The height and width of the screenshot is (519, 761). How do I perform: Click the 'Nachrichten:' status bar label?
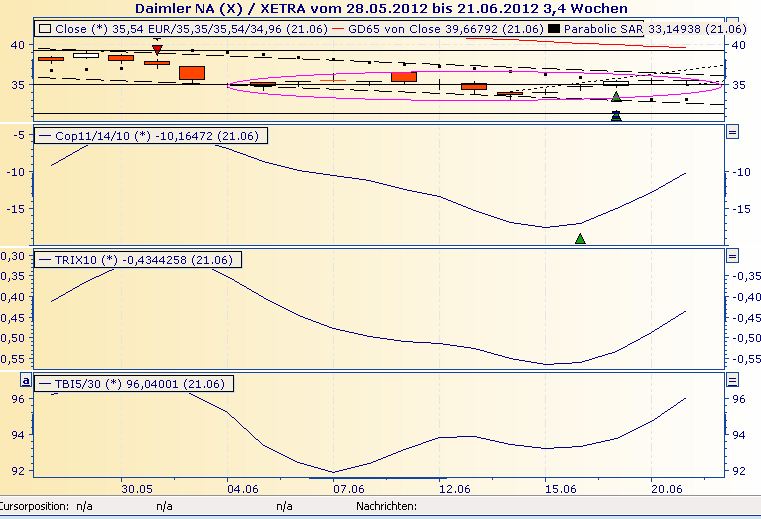(x=386, y=506)
